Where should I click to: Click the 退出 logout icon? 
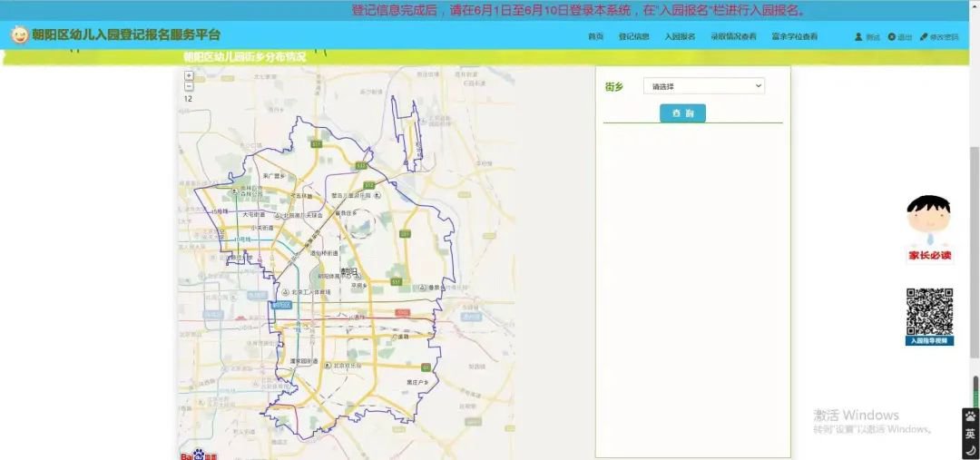point(892,37)
